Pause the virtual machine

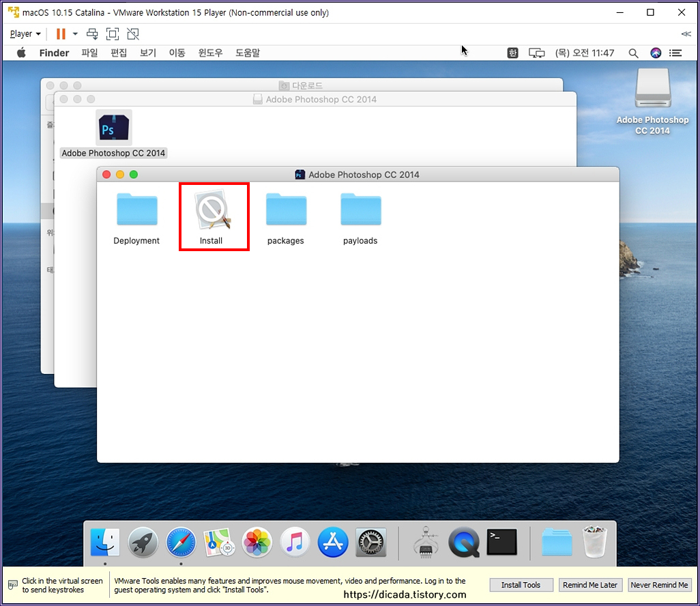click(61, 34)
